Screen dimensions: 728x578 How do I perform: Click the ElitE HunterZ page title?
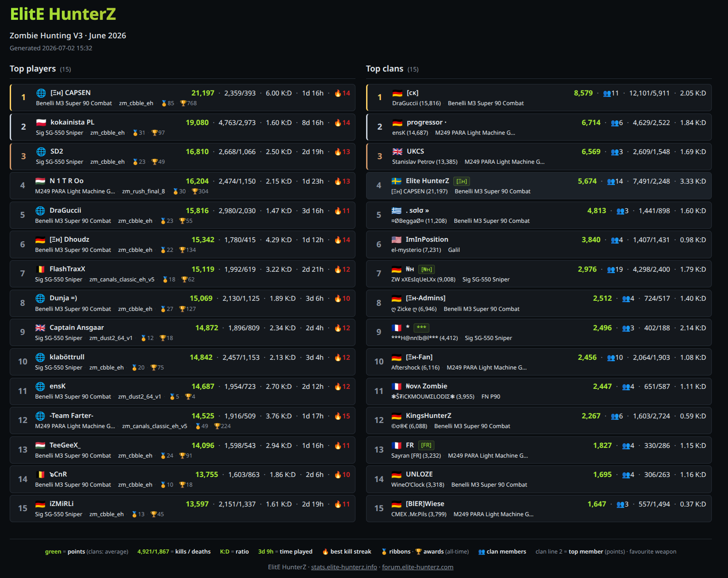pos(63,14)
